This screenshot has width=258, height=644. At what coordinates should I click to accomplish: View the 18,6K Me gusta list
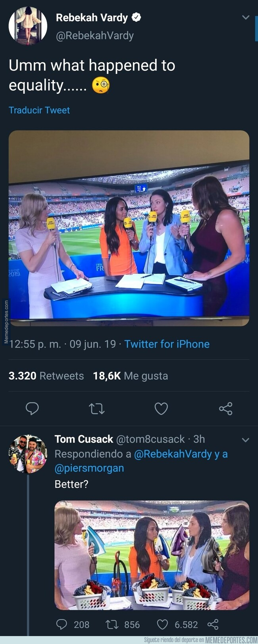pos(130,376)
